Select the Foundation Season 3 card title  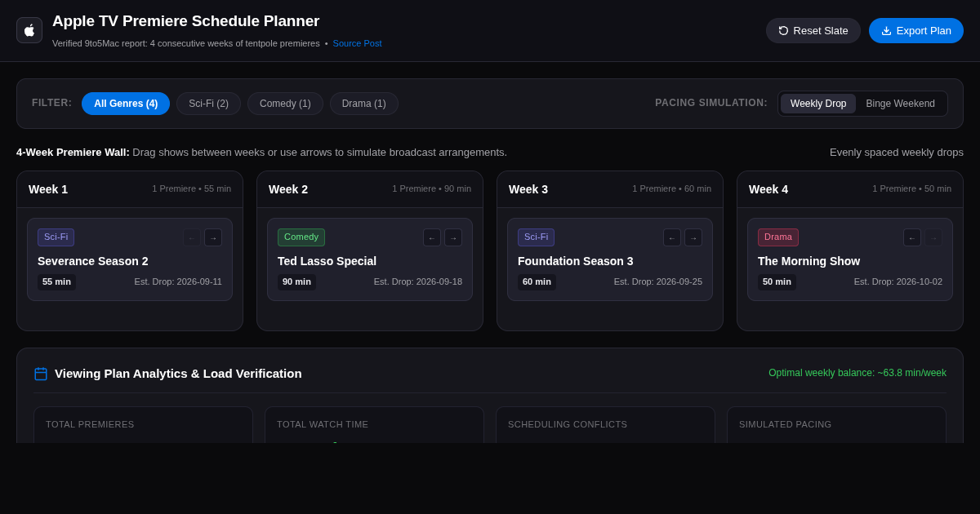[x=576, y=261]
